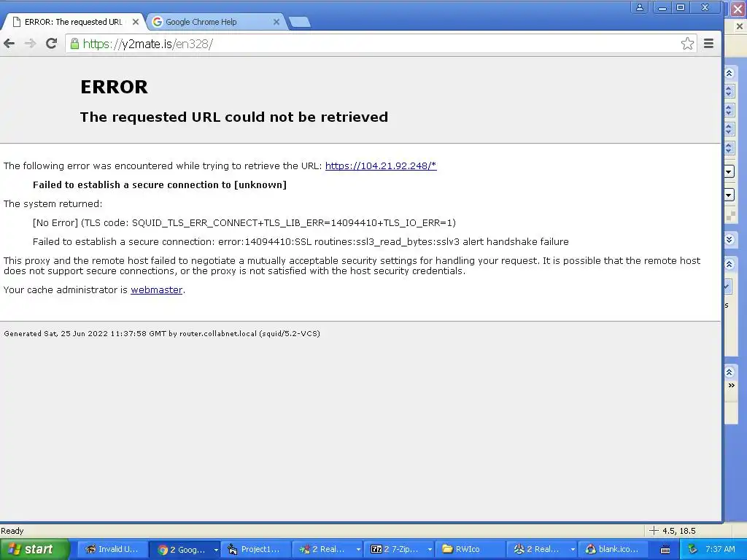This screenshot has width=747, height=560.
Task: Bookmark this page with the star icon
Action: [687, 44]
